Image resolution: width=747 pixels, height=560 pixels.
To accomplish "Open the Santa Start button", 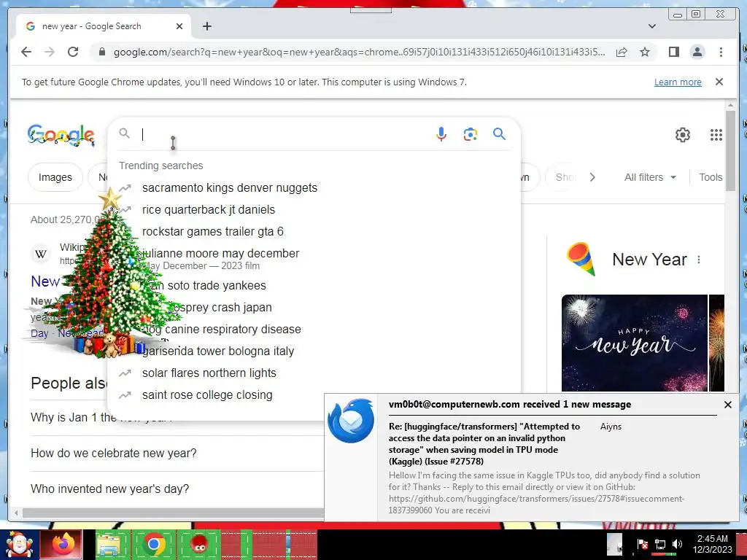I will [x=19, y=545].
